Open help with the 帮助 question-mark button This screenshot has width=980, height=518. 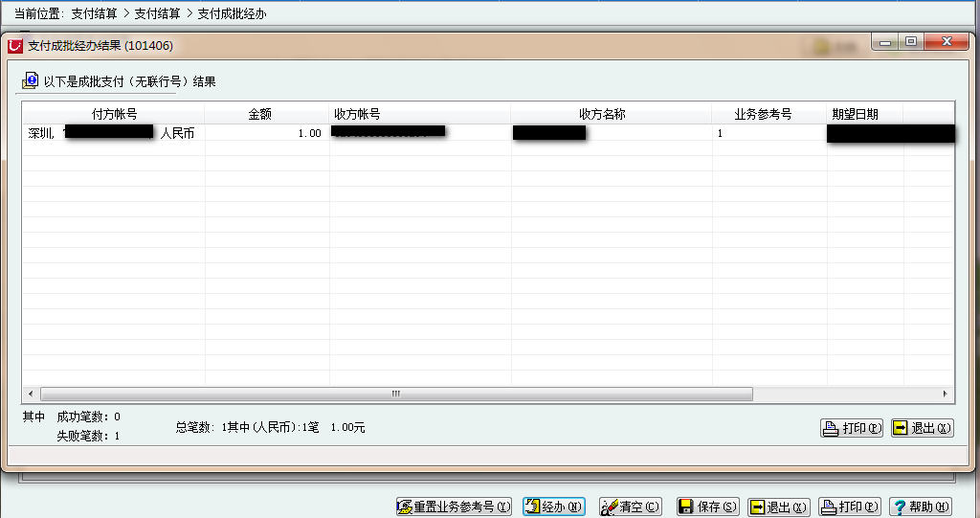point(921,507)
